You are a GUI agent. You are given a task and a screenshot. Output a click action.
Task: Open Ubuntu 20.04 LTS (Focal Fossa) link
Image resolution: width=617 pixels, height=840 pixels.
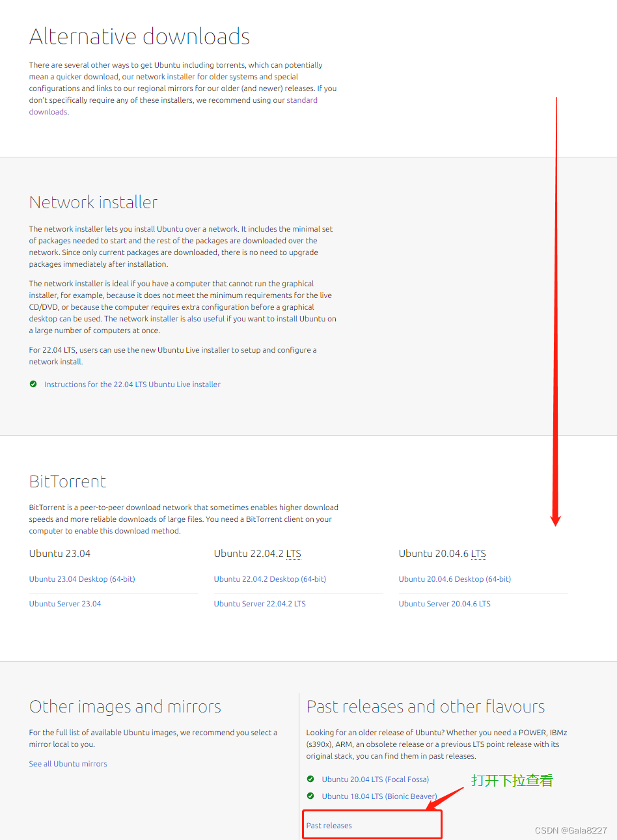click(376, 779)
